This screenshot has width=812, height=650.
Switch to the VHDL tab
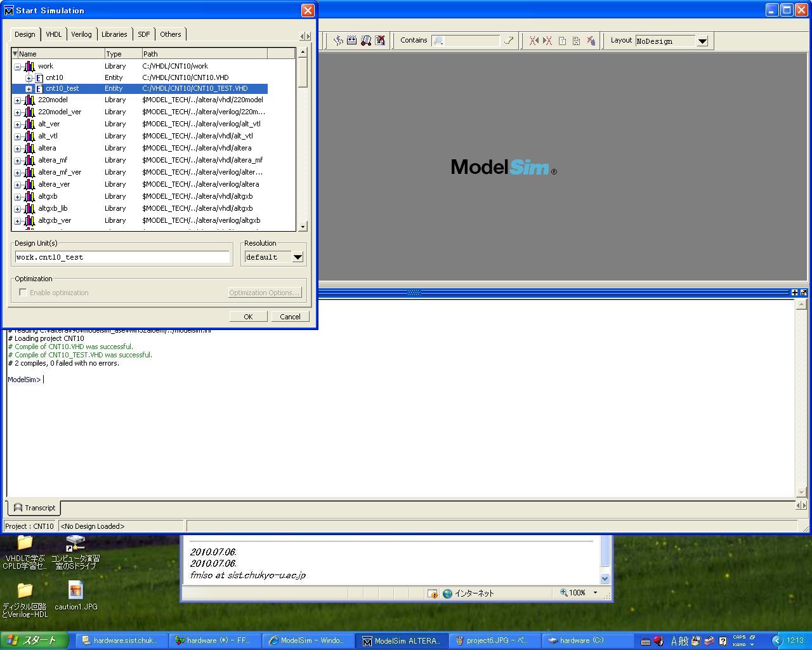pos(54,34)
